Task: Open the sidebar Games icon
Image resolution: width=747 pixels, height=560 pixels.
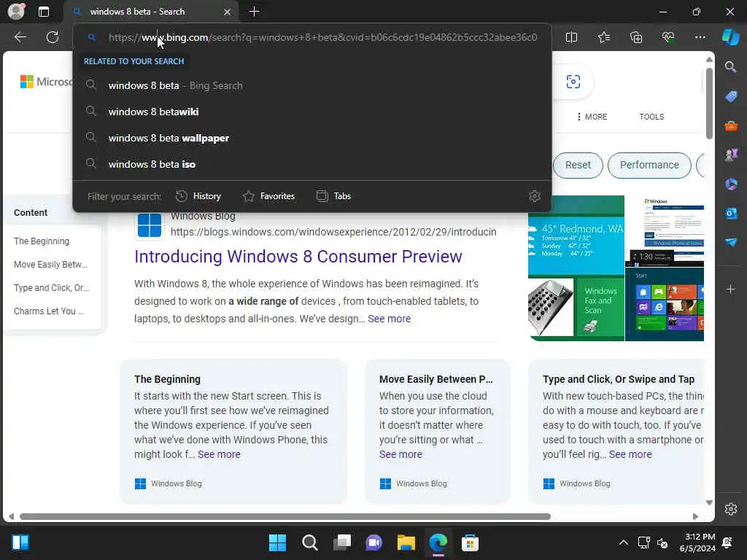Action: (731, 155)
